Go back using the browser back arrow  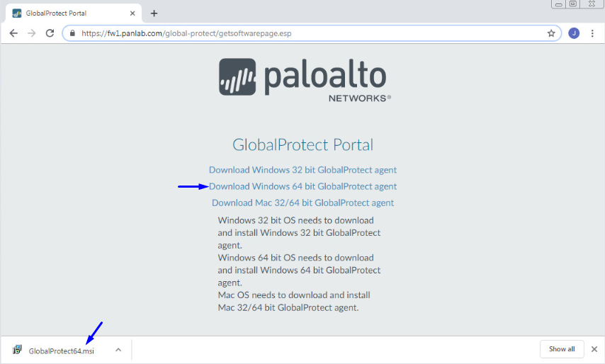(13, 33)
